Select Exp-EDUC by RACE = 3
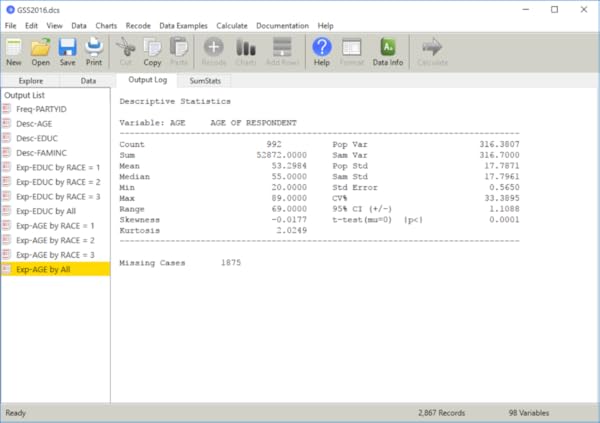The height and width of the screenshot is (423, 600). 58,196
